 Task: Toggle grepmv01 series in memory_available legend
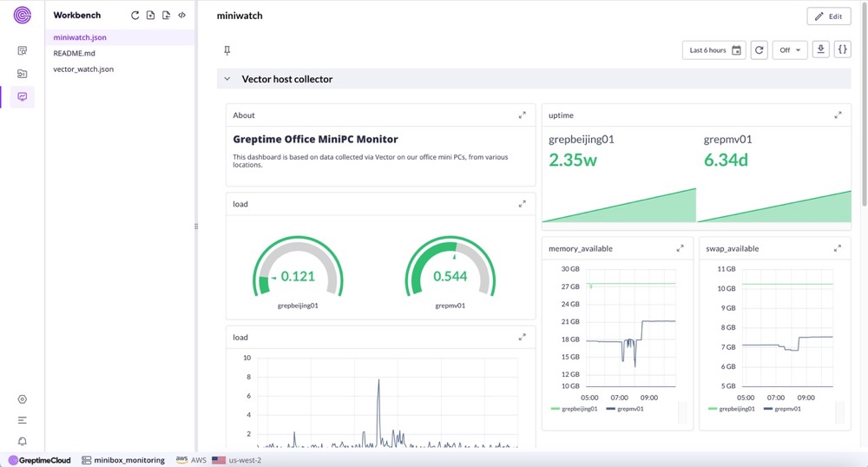(625, 409)
